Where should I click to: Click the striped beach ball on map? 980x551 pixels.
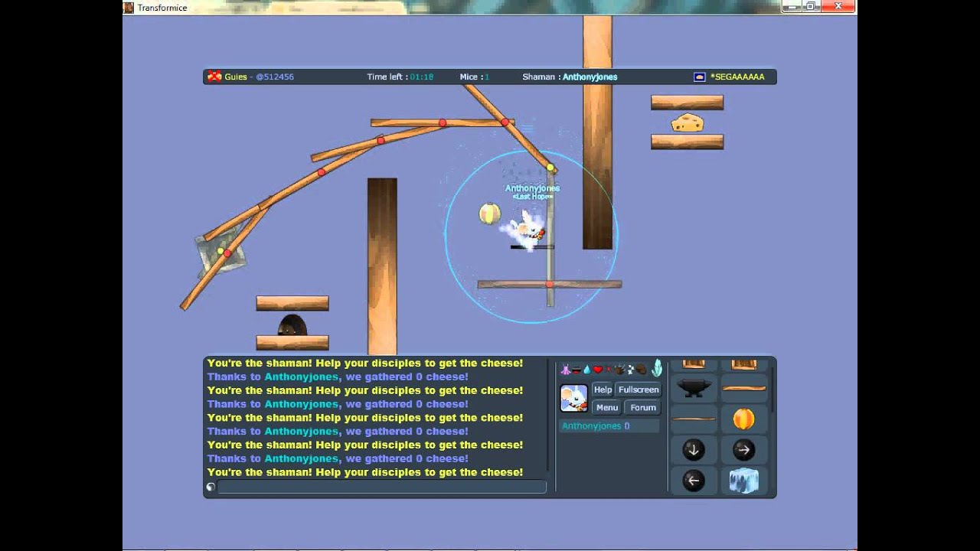coord(490,214)
